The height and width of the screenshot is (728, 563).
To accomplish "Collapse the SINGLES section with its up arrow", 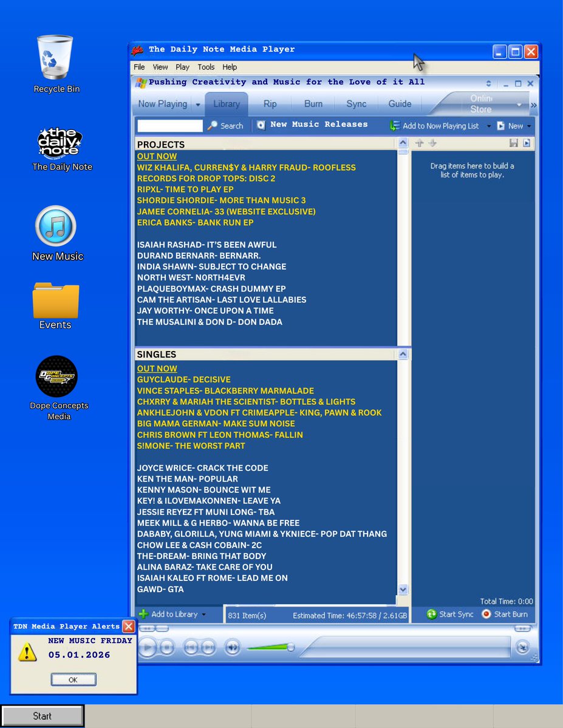I will (403, 354).
